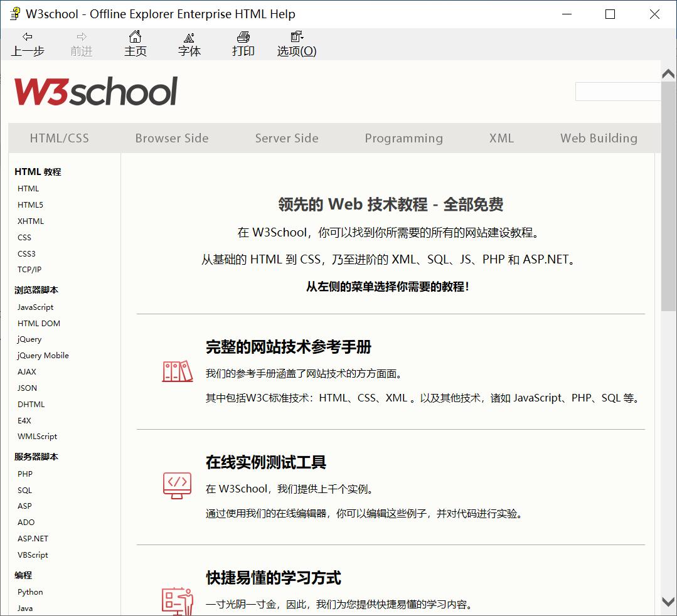
Task: Click the 在线实例测试工具 heading
Action: point(266,462)
